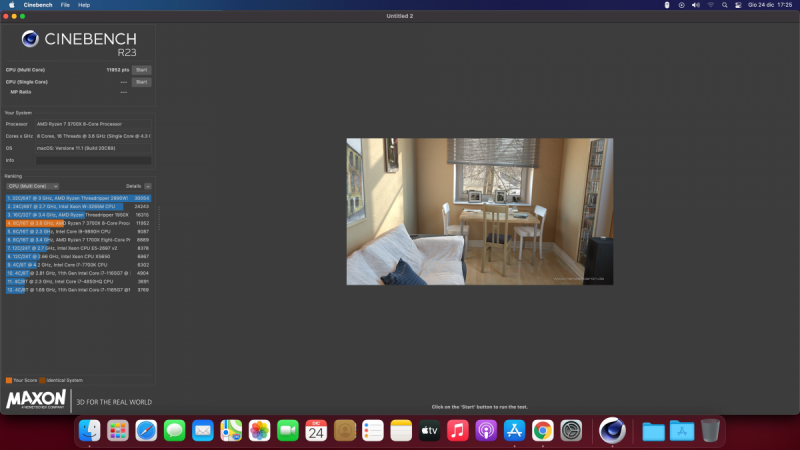This screenshot has width=800, height=450.
Task: Start the CPU (Single Core) test
Action: click(141, 82)
